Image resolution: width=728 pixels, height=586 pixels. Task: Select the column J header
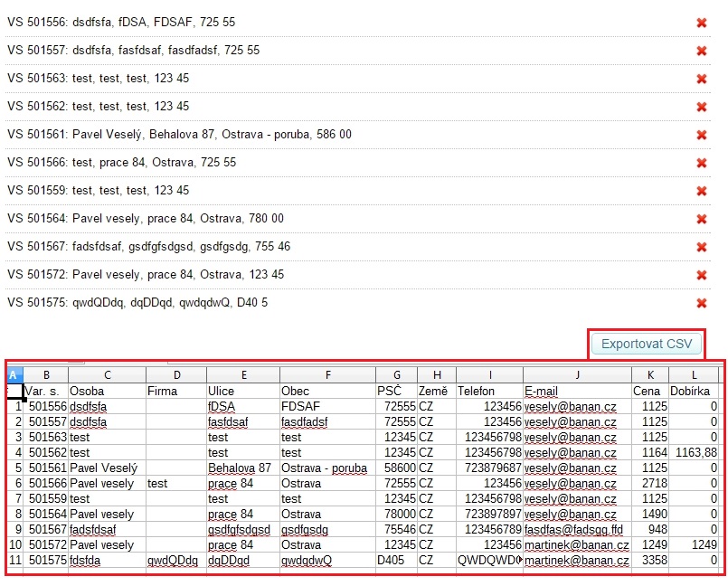point(577,374)
